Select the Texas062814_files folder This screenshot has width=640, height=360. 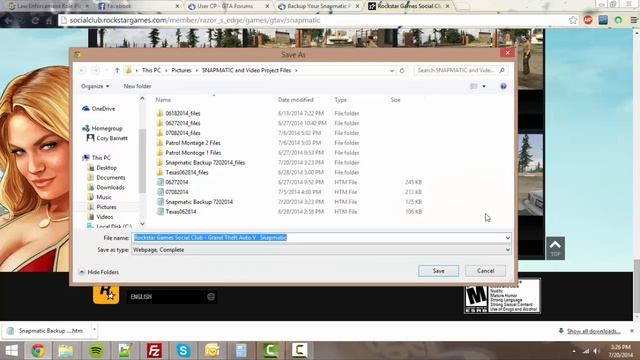(187, 172)
